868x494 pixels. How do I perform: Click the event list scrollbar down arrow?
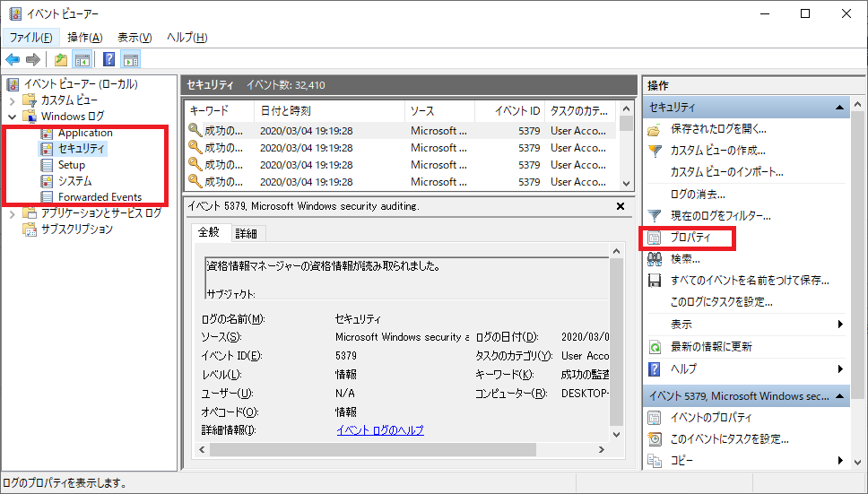tap(626, 182)
